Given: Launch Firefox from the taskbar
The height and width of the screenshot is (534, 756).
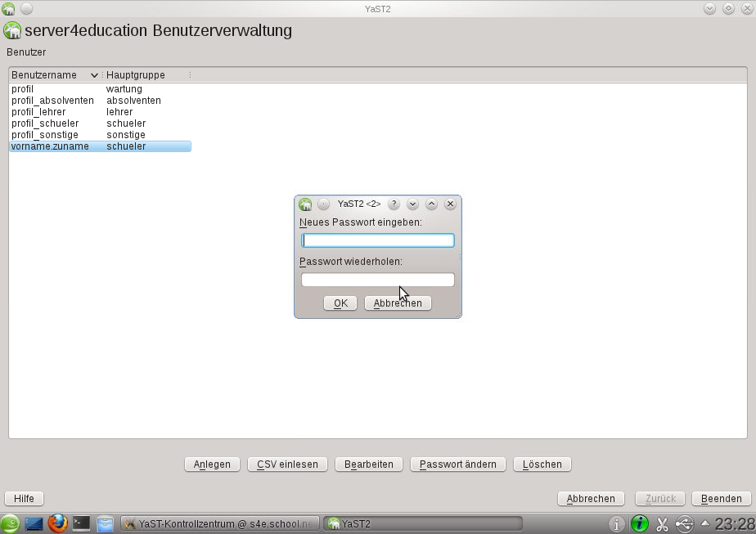Looking at the screenshot, I should (57, 523).
